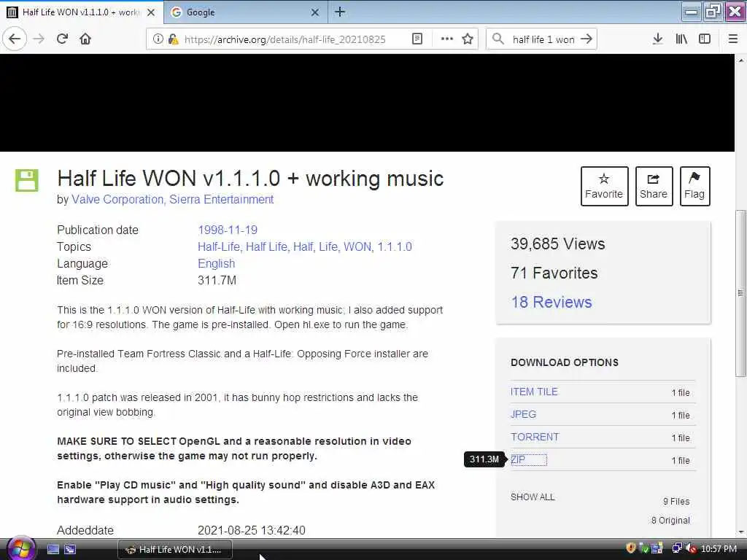Image resolution: width=747 pixels, height=560 pixels.
Task: Click the search box with half life 1 won
Action: tap(543, 39)
